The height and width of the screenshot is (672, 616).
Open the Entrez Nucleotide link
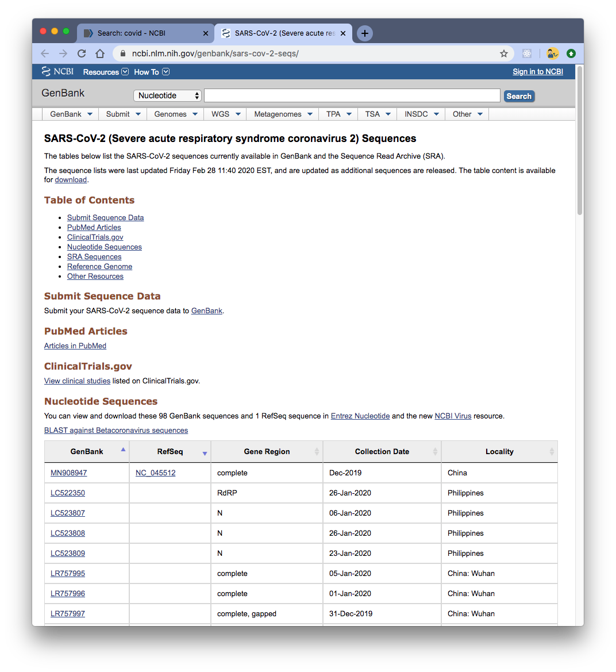(360, 416)
